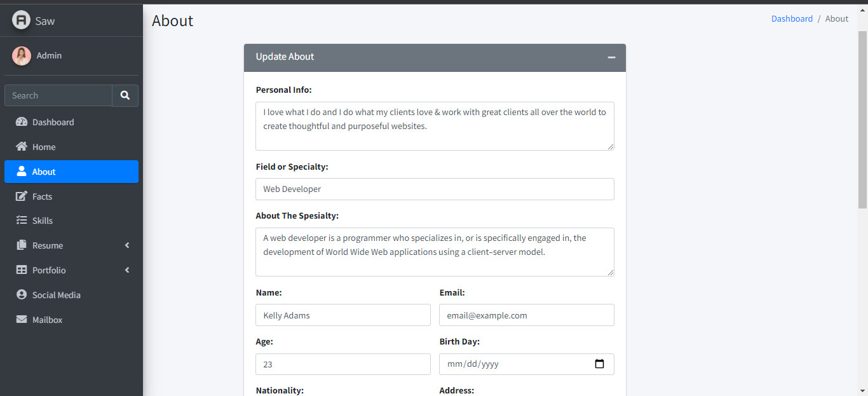The height and width of the screenshot is (396, 868).
Task: Click the Skills checklist icon
Action: click(22, 221)
